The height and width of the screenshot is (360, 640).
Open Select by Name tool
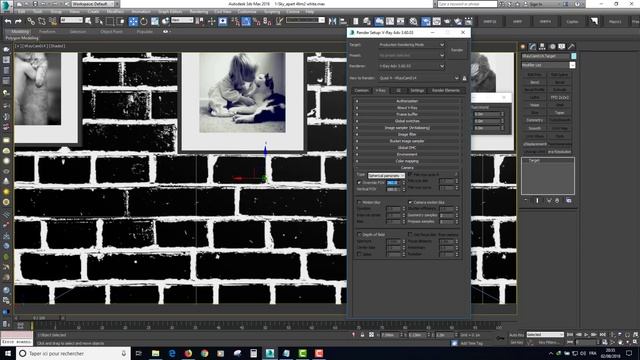(x=99, y=21)
